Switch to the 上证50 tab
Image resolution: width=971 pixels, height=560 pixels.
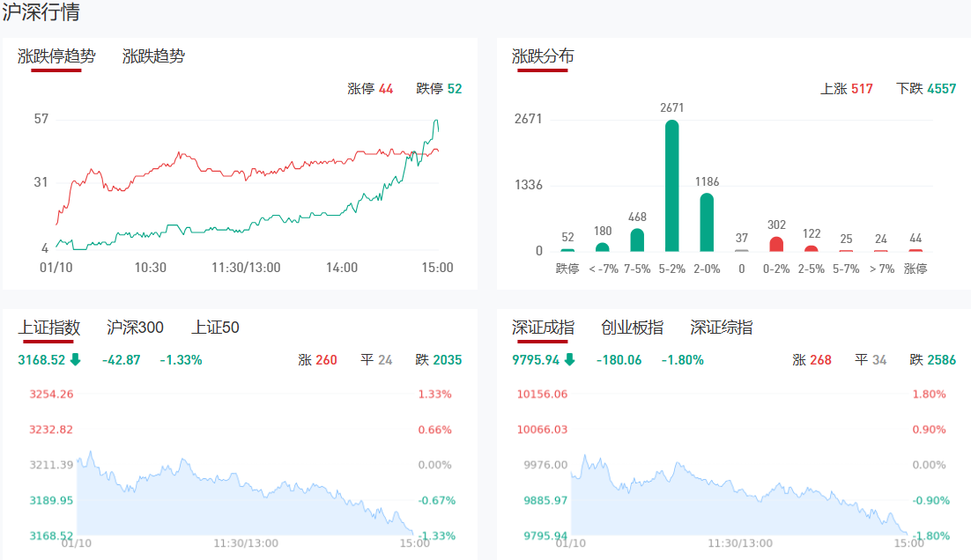215,328
